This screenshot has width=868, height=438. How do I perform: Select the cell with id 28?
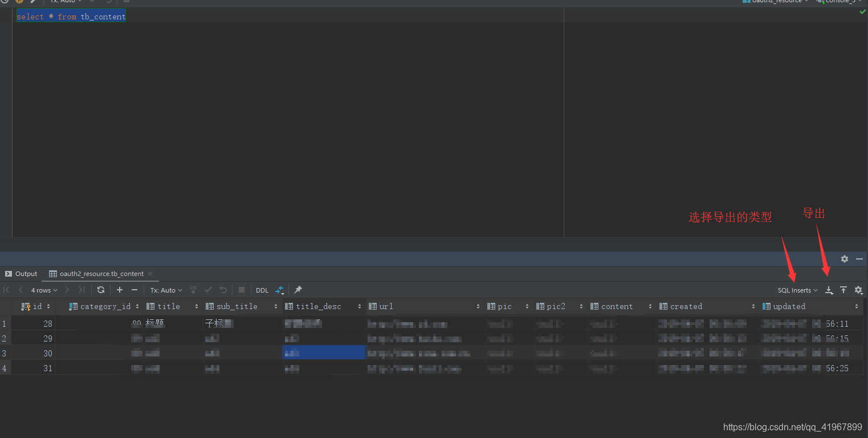(x=34, y=323)
